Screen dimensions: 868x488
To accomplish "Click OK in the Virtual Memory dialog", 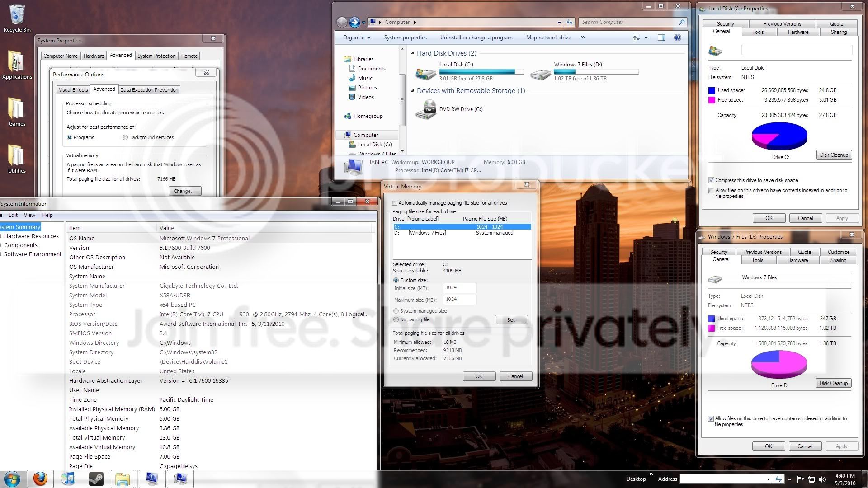I will point(479,376).
